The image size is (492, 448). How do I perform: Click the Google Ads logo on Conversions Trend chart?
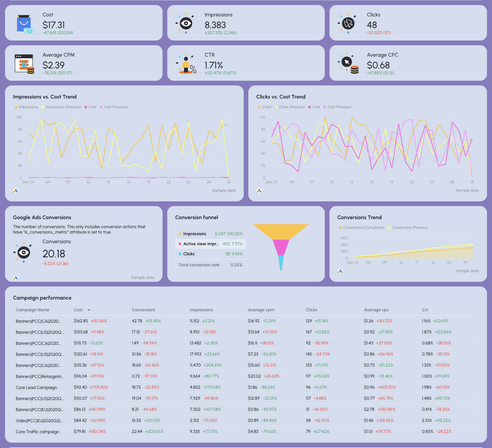point(340,271)
